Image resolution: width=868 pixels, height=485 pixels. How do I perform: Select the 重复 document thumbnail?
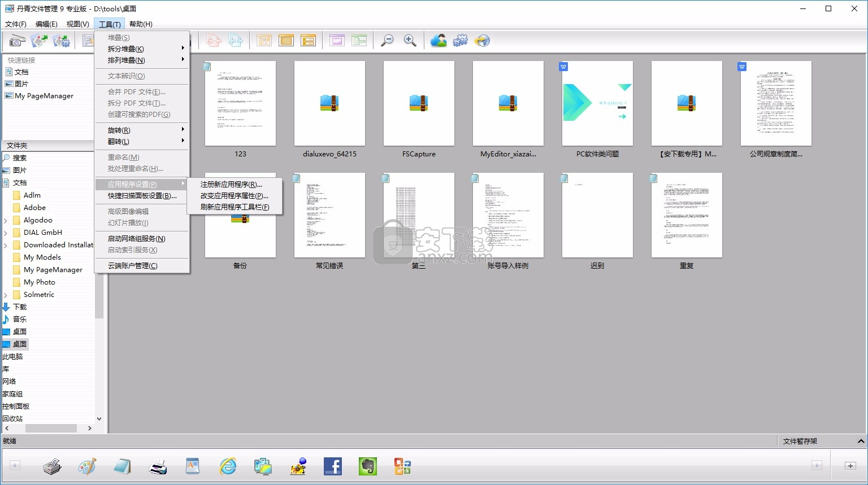[x=687, y=215]
